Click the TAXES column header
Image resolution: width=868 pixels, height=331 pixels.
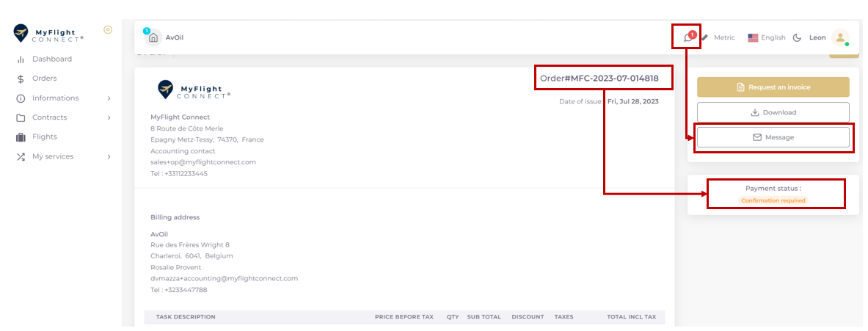tap(564, 317)
